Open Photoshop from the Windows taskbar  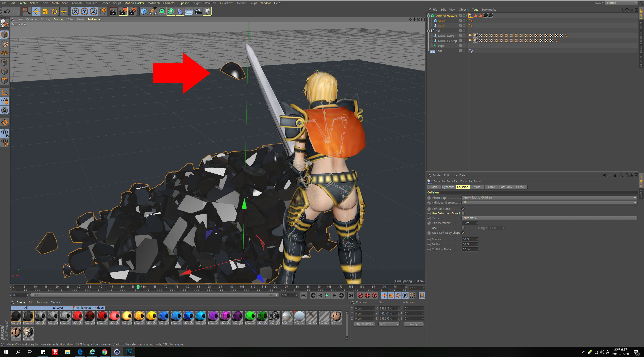[129, 352]
